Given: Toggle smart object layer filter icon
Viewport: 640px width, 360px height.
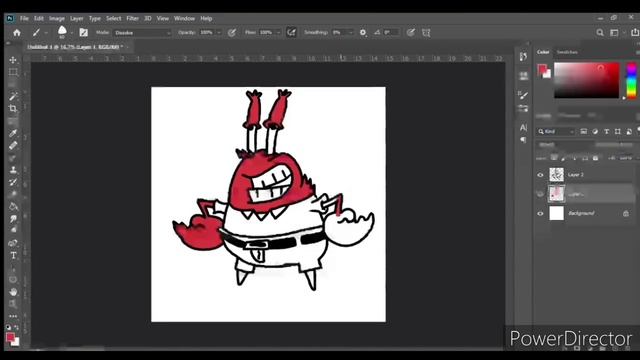Looking at the screenshot, I should coord(629,131).
